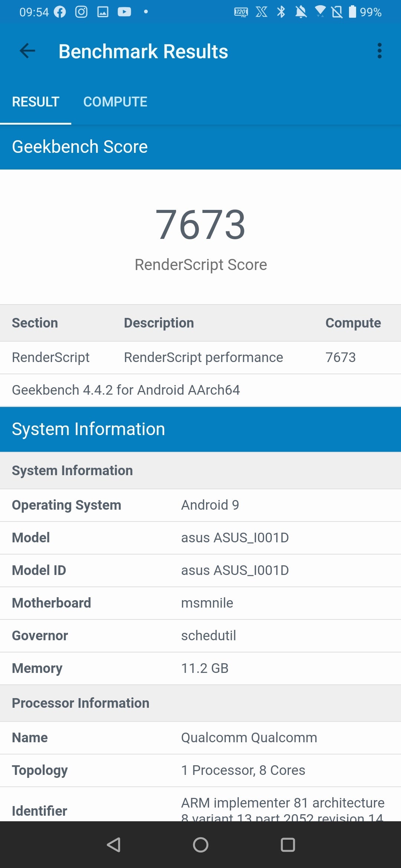Screen dimensions: 401x868
Task: Tap the Model ID label
Action: pyautogui.click(x=39, y=570)
